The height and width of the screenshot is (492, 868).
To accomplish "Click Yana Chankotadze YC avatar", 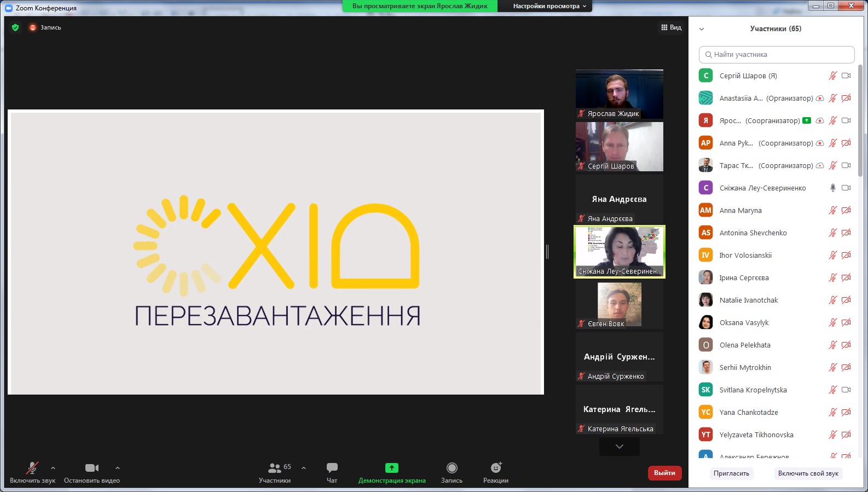I will tap(706, 412).
